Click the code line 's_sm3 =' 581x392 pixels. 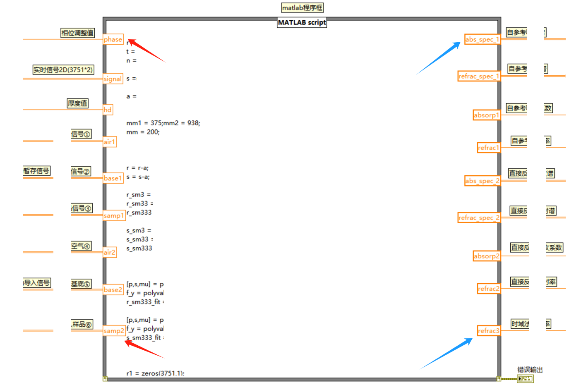(139, 230)
